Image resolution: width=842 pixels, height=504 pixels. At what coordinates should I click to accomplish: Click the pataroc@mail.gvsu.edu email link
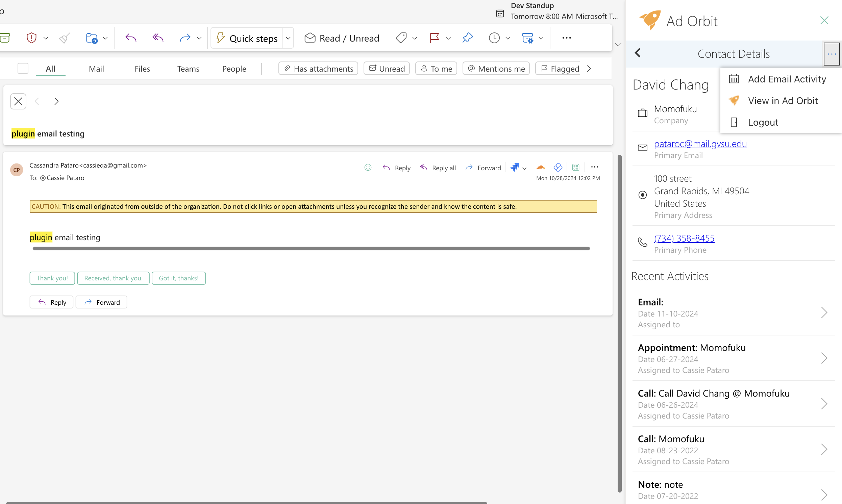click(x=700, y=144)
